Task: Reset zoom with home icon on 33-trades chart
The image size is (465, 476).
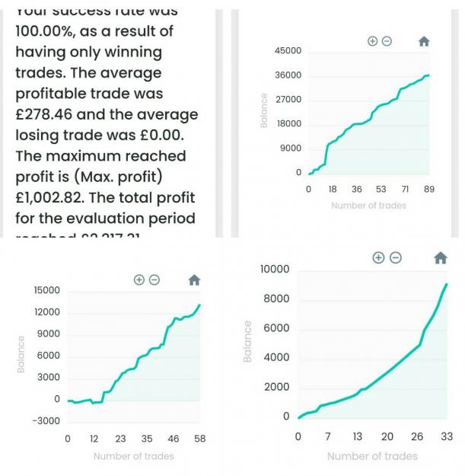Action: [x=441, y=258]
